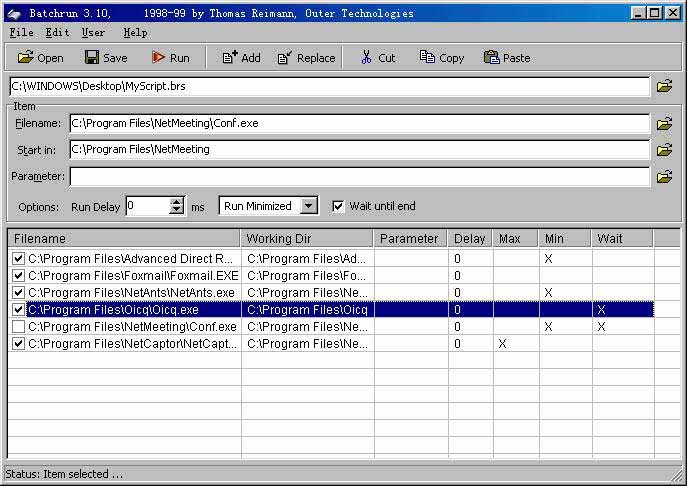Screen dimensions: 687x486
Task: Click the Copy toolbar icon
Action: click(x=427, y=58)
